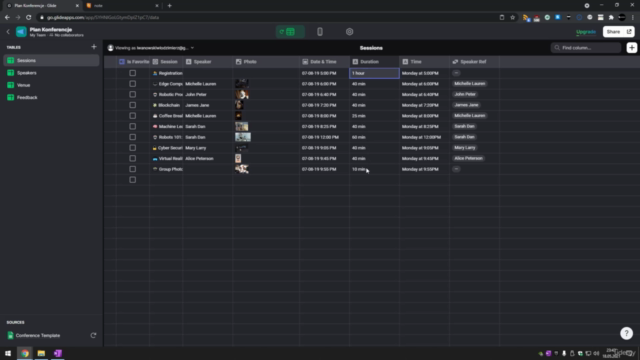Click the Plan Konferencje app logo

pos(21,32)
